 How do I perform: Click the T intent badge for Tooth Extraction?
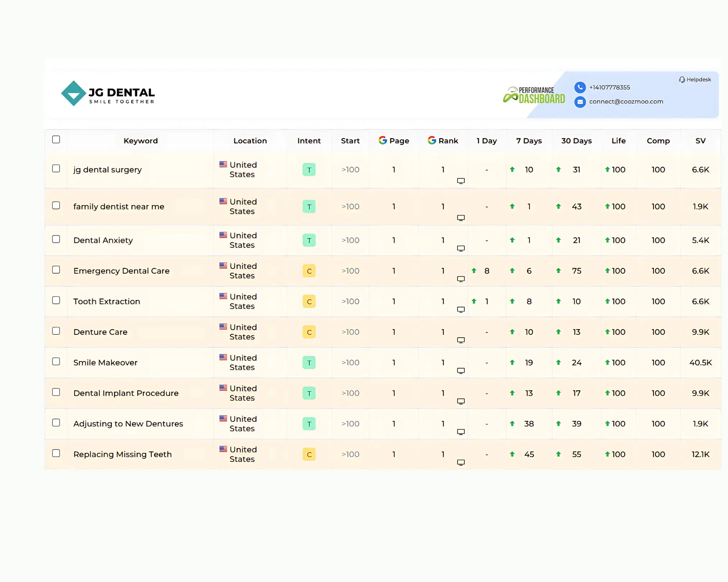coord(309,301)
